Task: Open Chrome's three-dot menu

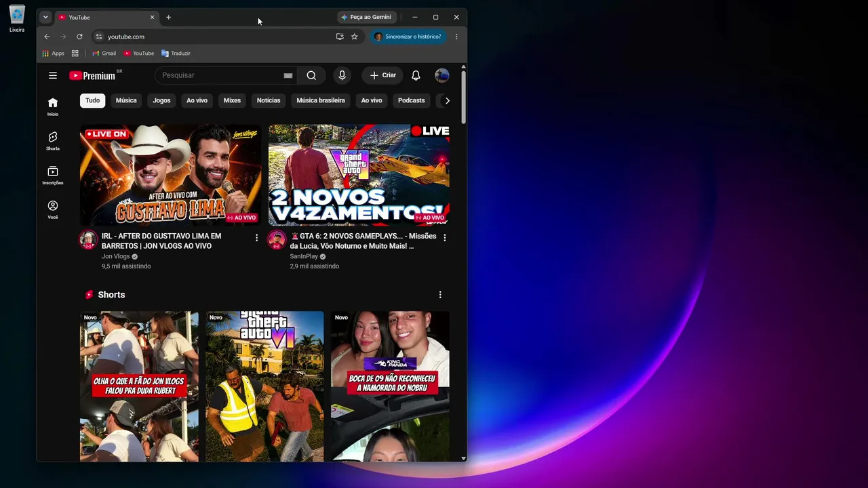Action: (x=456, y=37)
